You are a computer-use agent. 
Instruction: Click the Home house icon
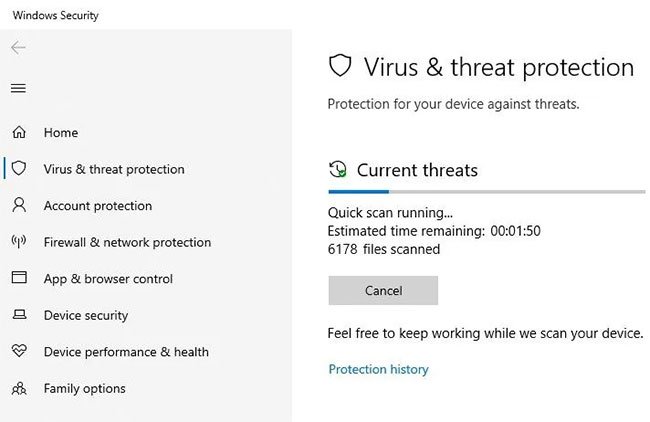[x=19, y=132]
